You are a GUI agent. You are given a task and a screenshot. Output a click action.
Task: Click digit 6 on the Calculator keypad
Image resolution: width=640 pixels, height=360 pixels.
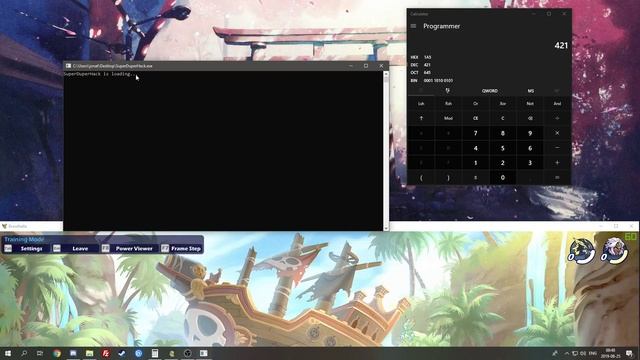pos(530,148)
